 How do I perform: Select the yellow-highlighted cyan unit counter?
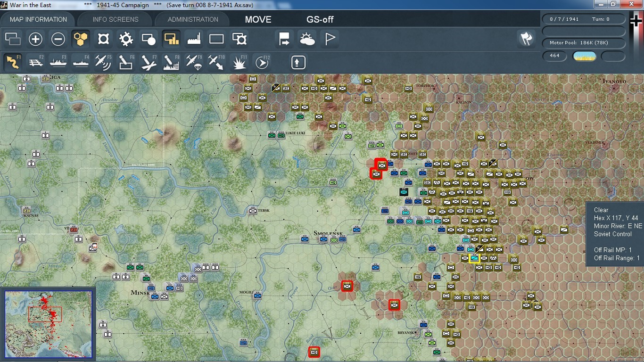[474, 258]
